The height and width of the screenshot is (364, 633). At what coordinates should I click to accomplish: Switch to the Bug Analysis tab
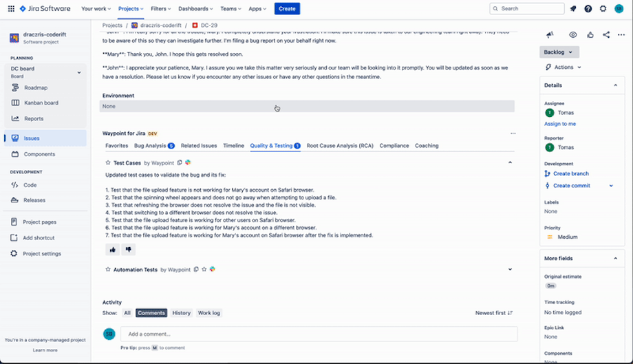coord(154,146)
